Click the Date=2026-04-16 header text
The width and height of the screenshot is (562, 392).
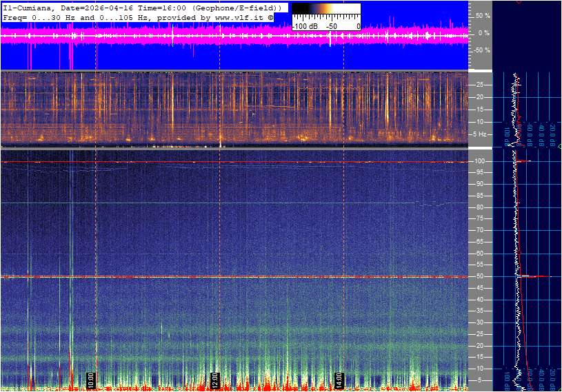pyautogui.click(x=97, y=8)
